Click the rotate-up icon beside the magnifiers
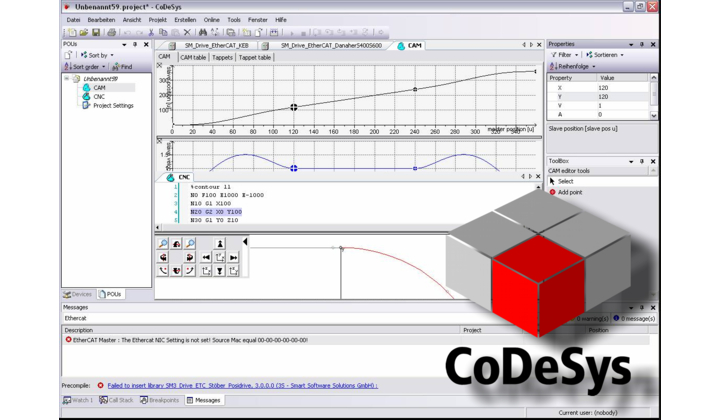This screenshot has width=720, height=420. 176,243
